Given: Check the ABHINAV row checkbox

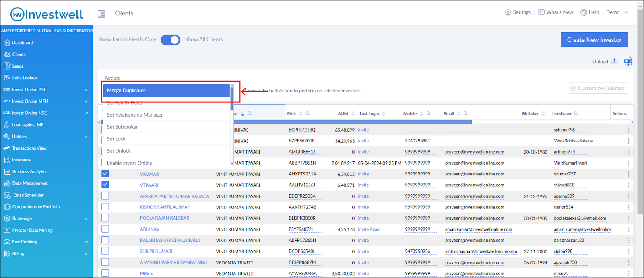Looking at the screenshot, I should (x=105, y=229).
